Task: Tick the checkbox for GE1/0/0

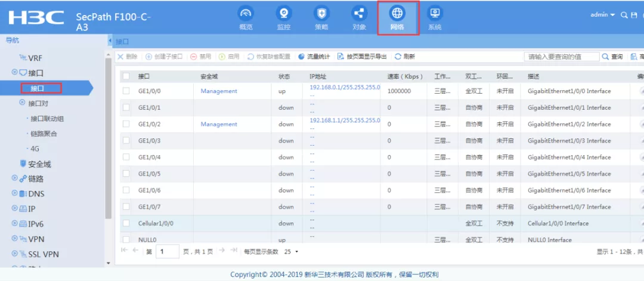Action: (126, 91)
